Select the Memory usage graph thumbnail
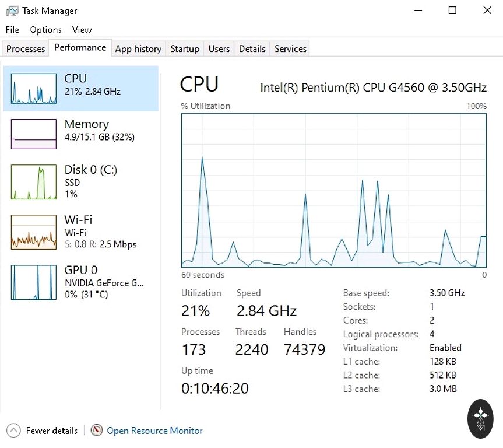 [x=34, y=134]
